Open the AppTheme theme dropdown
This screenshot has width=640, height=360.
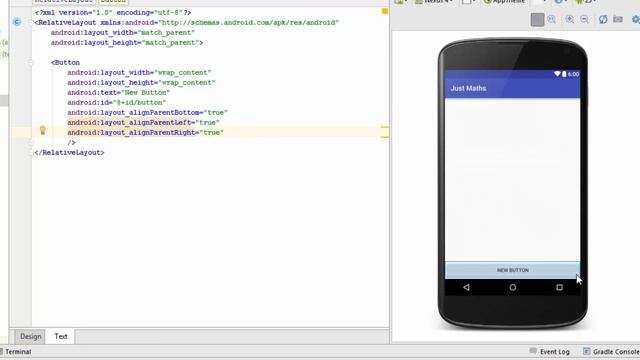click(x=504, y=2)
